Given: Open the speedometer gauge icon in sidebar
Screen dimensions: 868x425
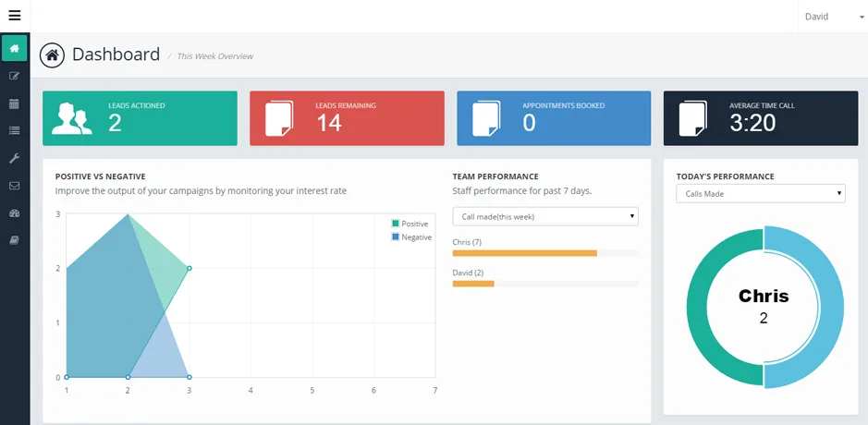Looking at the screenshot, I should click(15, 213).
